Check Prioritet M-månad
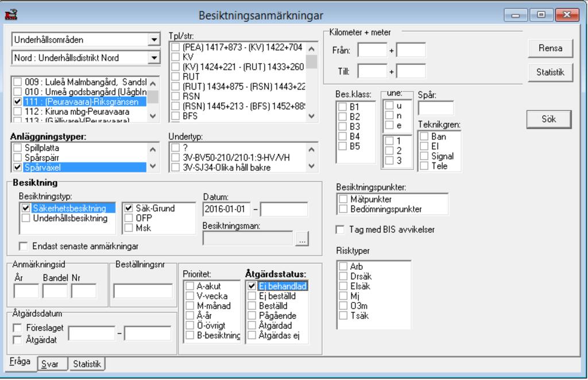 [x=189, y=306]
